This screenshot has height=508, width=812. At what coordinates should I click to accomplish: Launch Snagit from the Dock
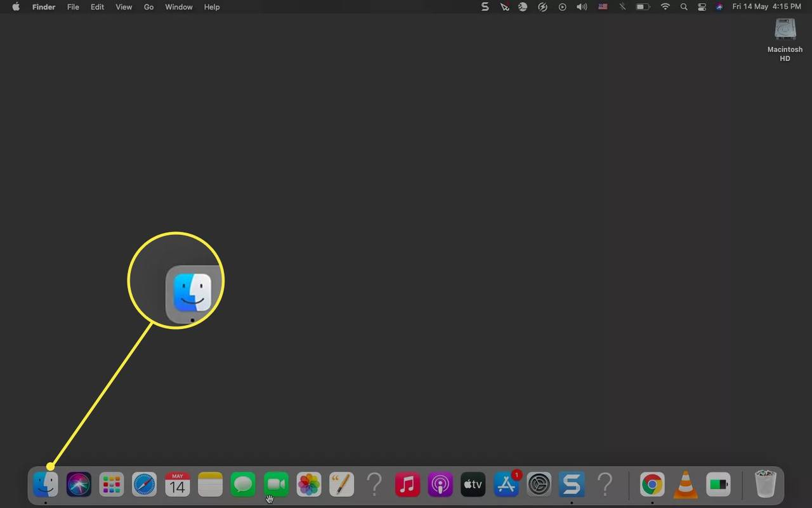click(572, 485)
